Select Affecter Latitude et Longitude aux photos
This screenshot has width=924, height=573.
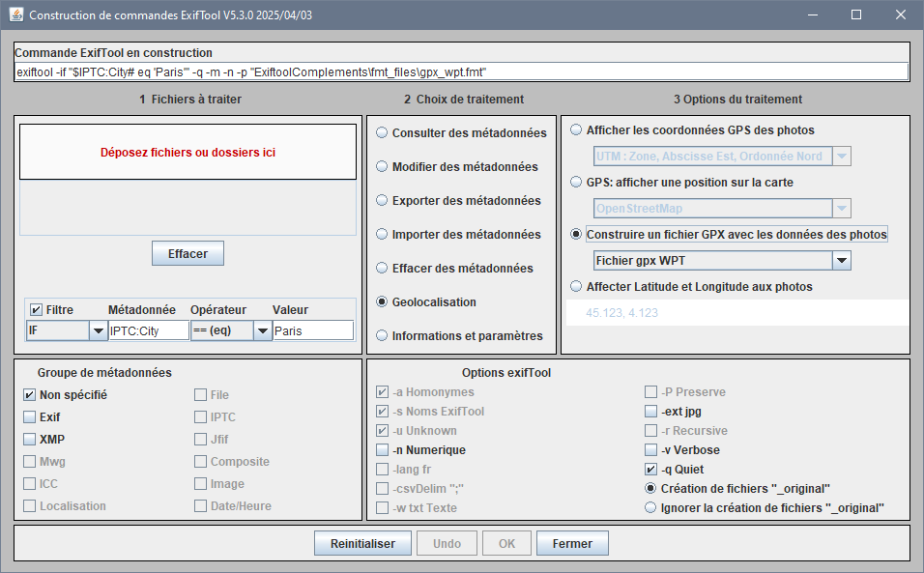coord(576,287)
